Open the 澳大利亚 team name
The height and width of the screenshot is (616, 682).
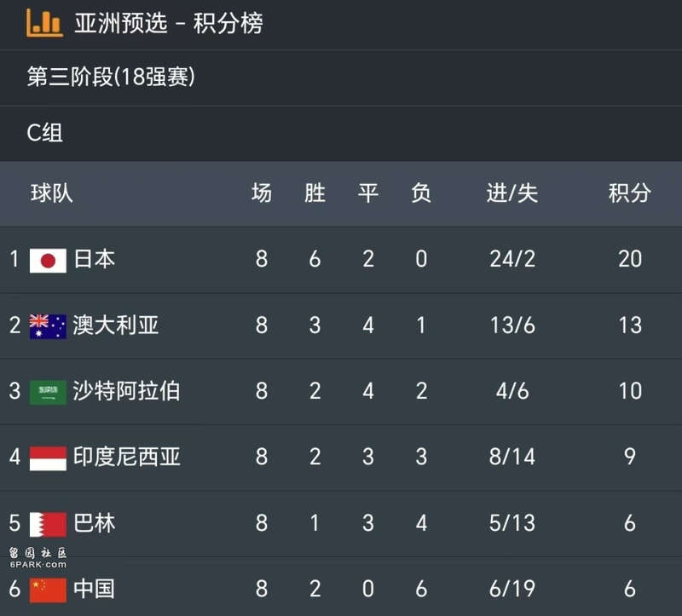[x=116, y=325]
